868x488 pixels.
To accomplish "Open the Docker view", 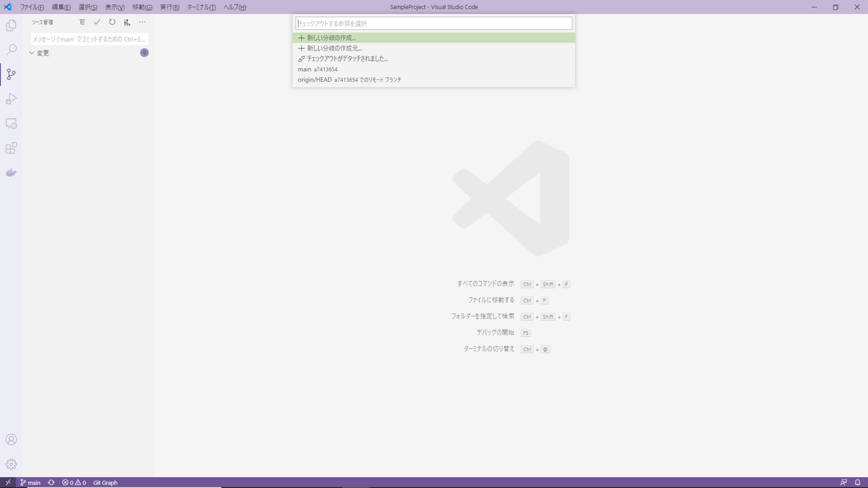I will pos(11,172).
